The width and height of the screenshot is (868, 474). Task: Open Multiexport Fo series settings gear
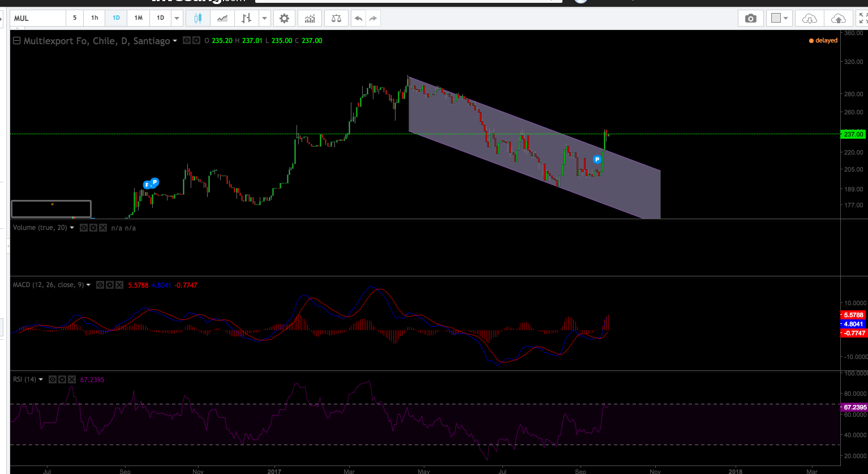click(196, 41)
